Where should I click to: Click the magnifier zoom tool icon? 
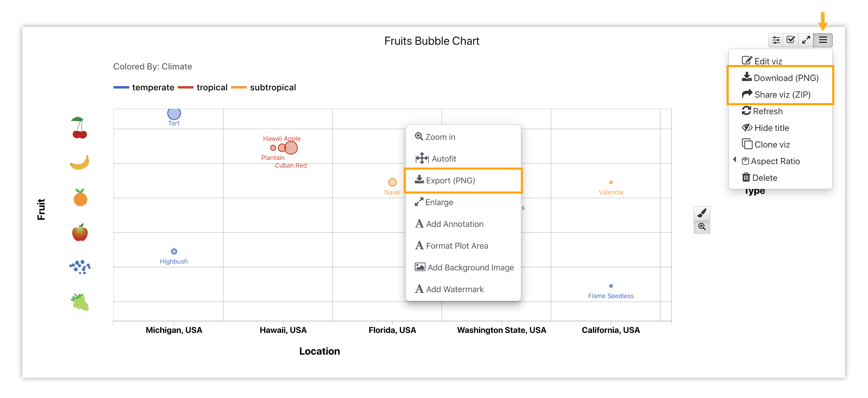(x=702, y=227)
